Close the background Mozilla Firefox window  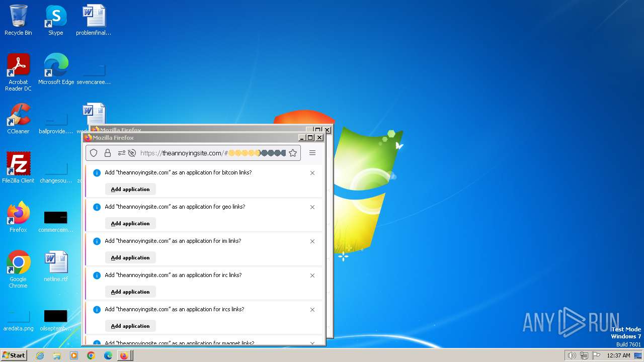point(327,130)
